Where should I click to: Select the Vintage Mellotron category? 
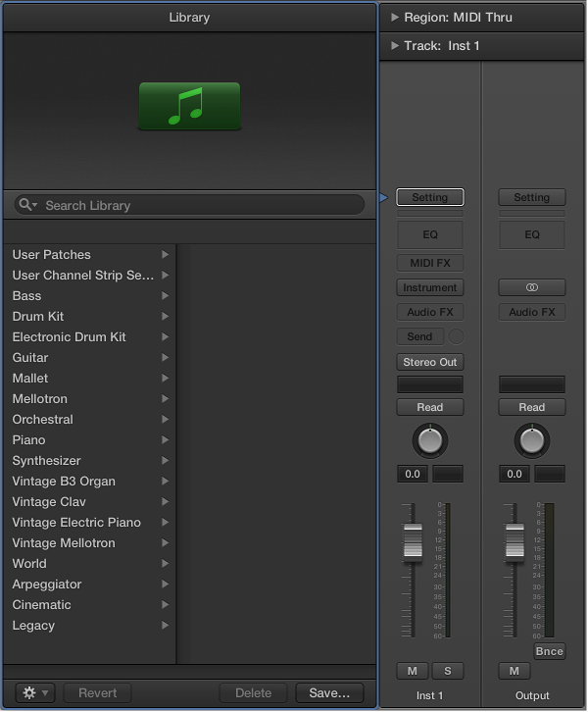[90, 543]
